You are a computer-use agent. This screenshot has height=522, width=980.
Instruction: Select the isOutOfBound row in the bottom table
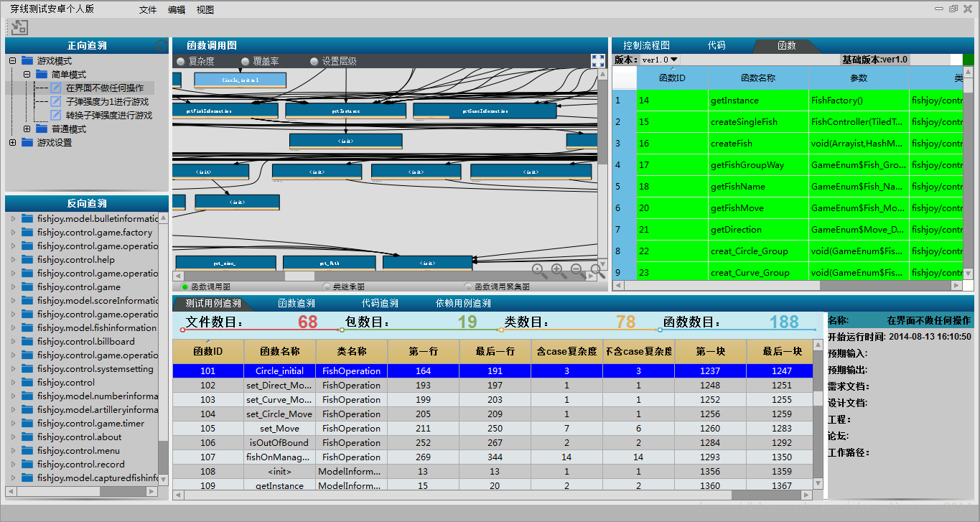(x=493, y=443)
